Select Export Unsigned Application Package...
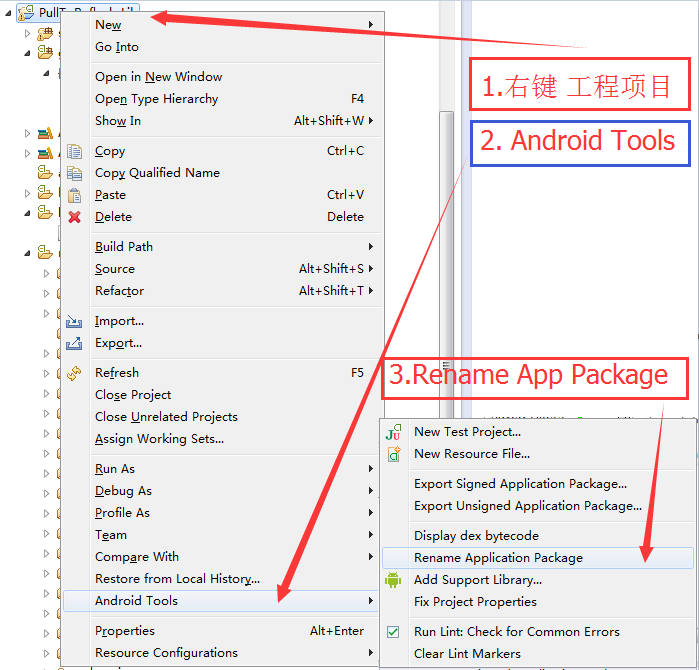Viewport: 699px width, 670px height. (538, 506)
